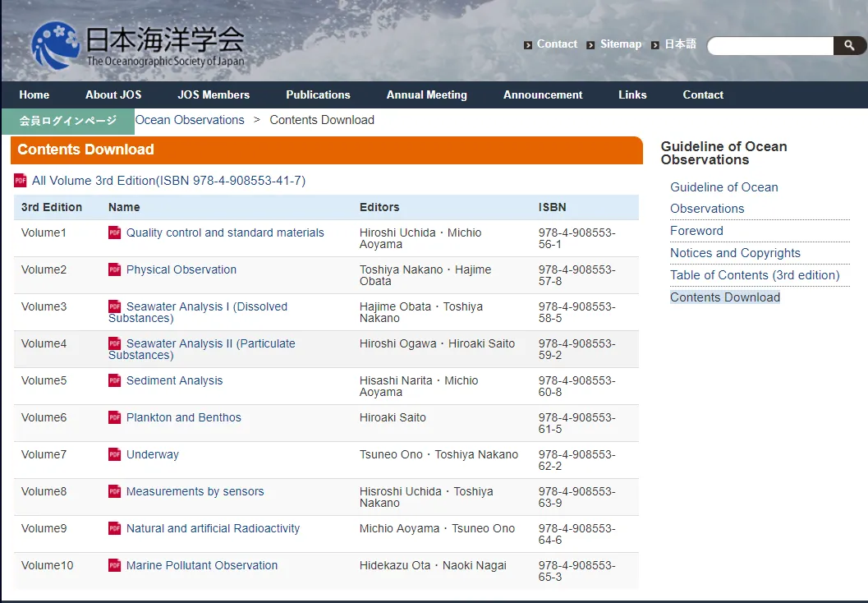
Task: Click the PDF icon for Sediment Analysis
Action: 114,381
